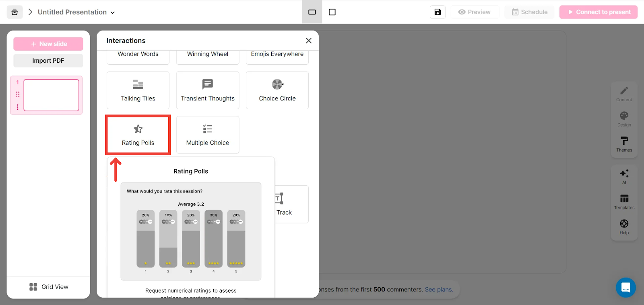
Task: Click the presentations archive icon at top left
Action: point(14,12)
